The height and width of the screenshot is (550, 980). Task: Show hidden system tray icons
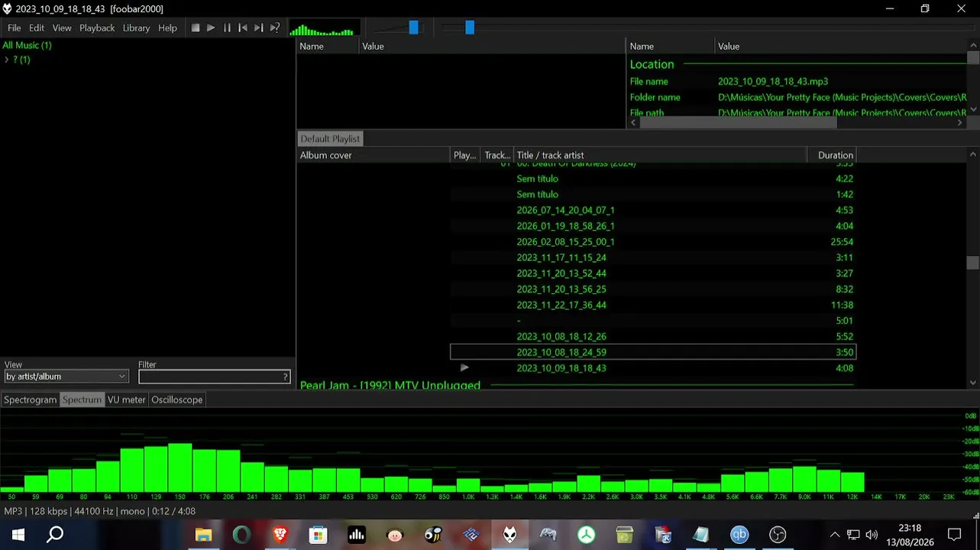(x=835, y=535)
